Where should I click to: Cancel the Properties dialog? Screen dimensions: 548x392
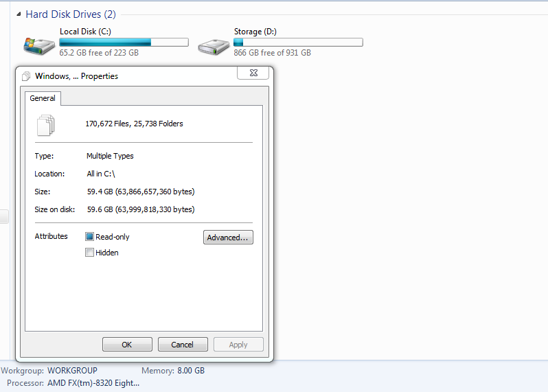(x=183, y=345)
